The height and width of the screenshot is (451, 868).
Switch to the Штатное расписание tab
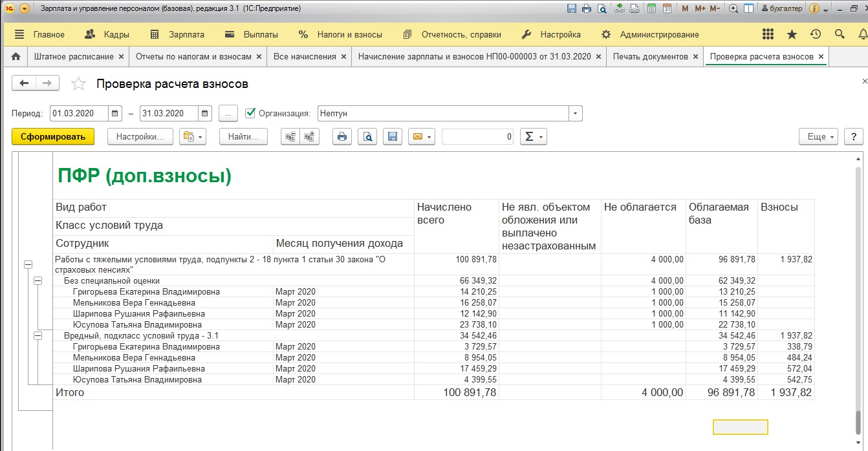point(73,56)
